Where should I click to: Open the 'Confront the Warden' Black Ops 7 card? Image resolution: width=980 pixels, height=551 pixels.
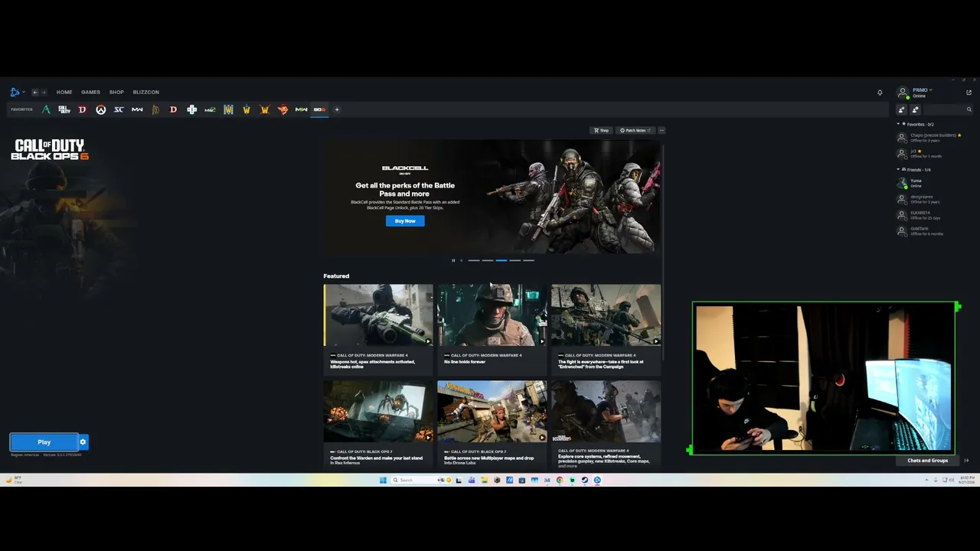coord(378,423)
